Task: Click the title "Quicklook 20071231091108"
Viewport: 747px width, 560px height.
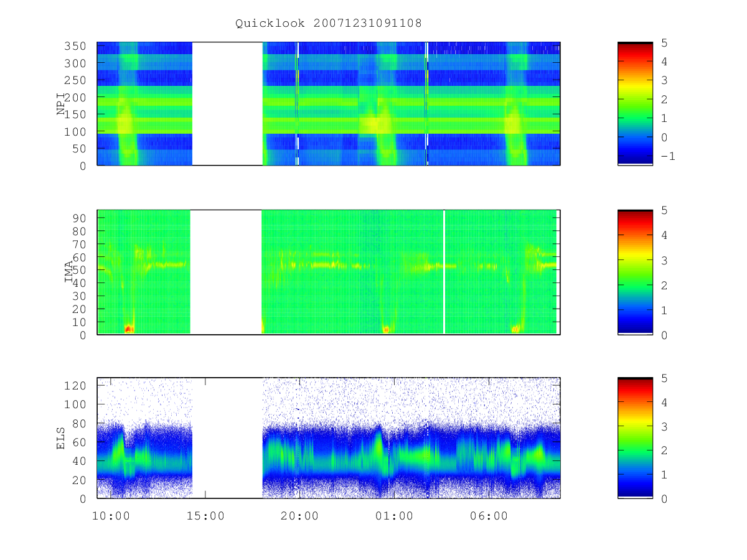Action: 329,24
